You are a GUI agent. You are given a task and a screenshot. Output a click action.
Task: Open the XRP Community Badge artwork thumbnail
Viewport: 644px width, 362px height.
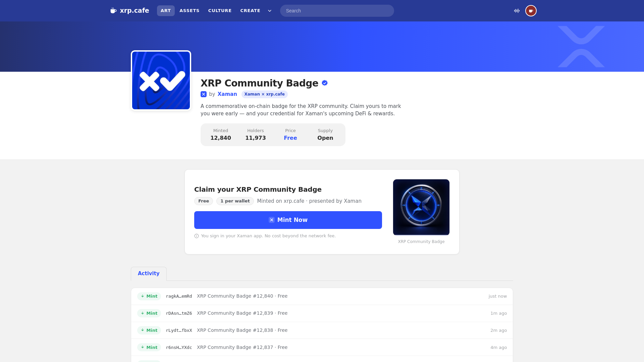tap(421, 207)
